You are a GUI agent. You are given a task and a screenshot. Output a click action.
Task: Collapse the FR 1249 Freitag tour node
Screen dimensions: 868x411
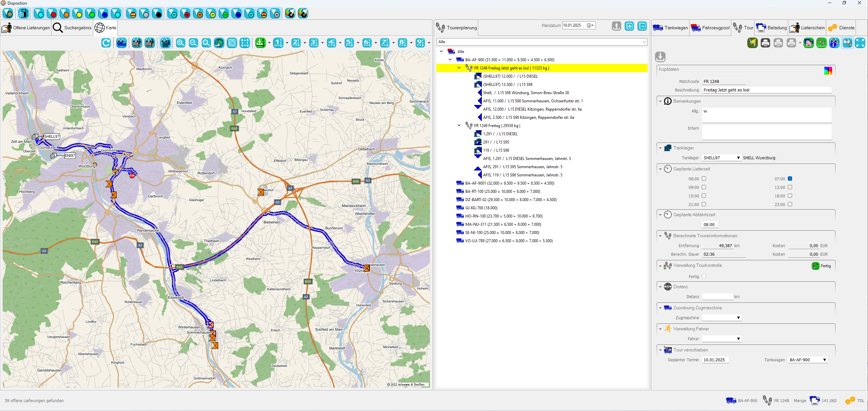pos(459,125)
